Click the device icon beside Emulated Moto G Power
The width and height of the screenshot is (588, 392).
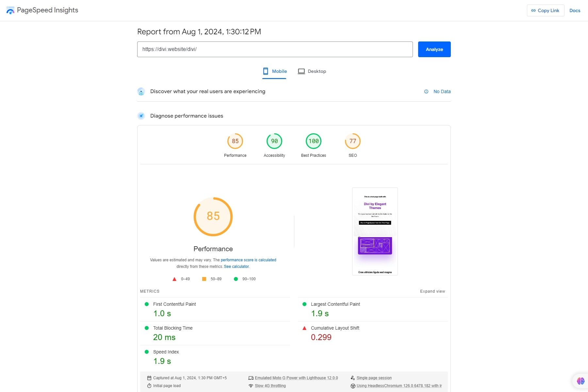pyautogui.click(x=251, y=378)
